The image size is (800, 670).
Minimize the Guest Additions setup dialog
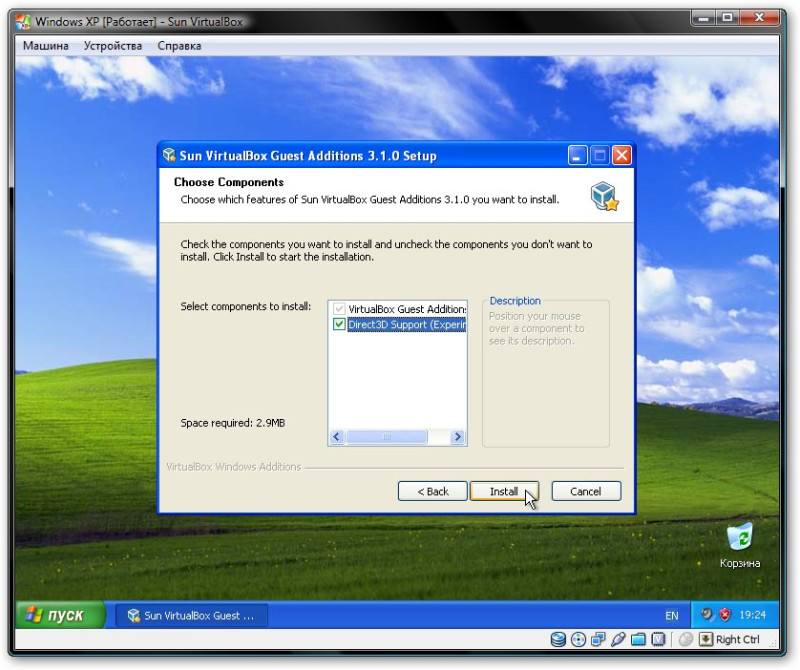point(578,155)
